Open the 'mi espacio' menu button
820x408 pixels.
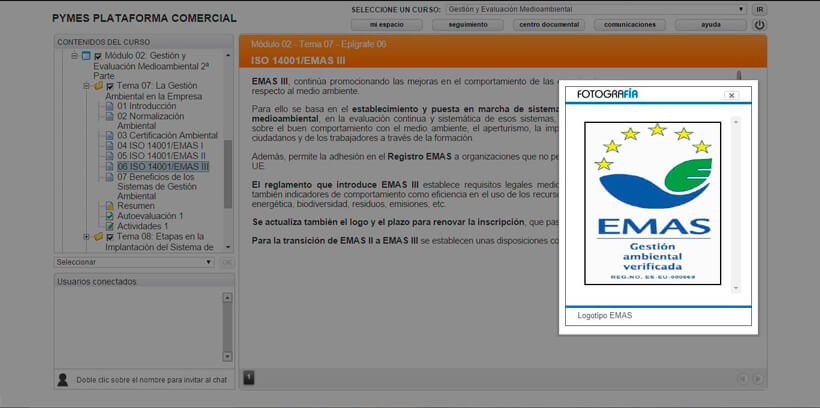click(x=384, y=25)
